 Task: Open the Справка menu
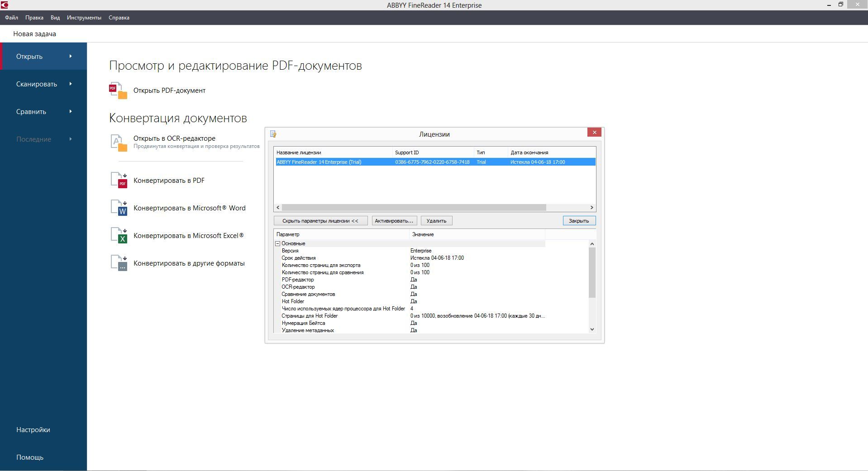(119, 18)
